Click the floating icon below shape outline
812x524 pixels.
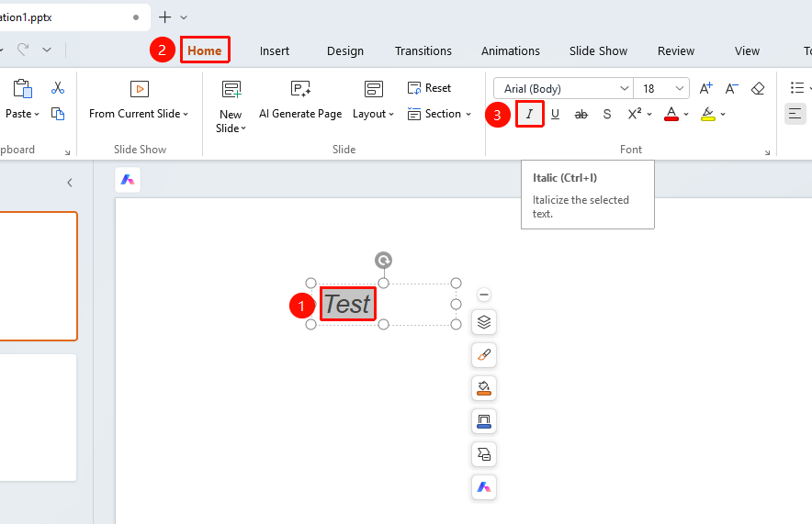tap(484, 454)
